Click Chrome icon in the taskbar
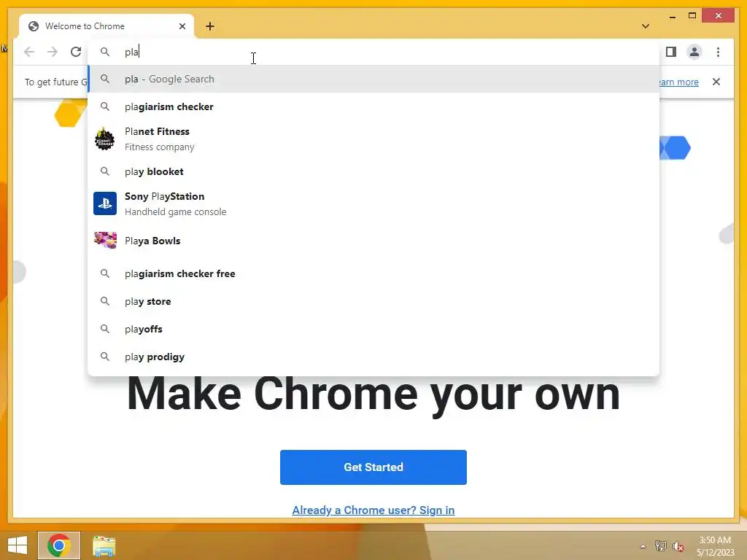 59,545
